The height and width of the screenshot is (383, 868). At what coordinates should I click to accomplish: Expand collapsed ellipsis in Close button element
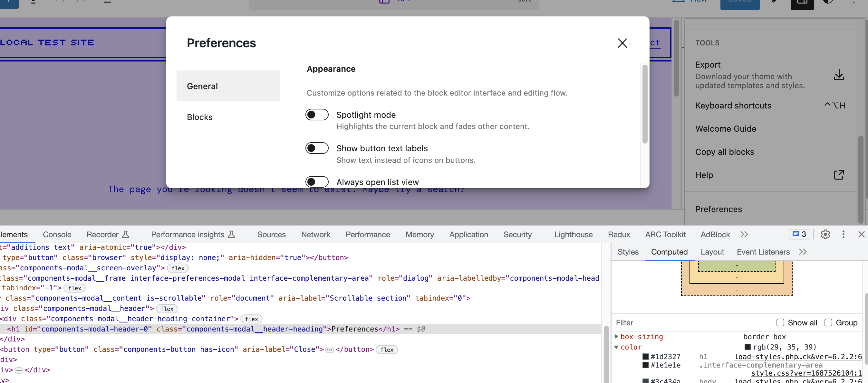coord(329,350)
